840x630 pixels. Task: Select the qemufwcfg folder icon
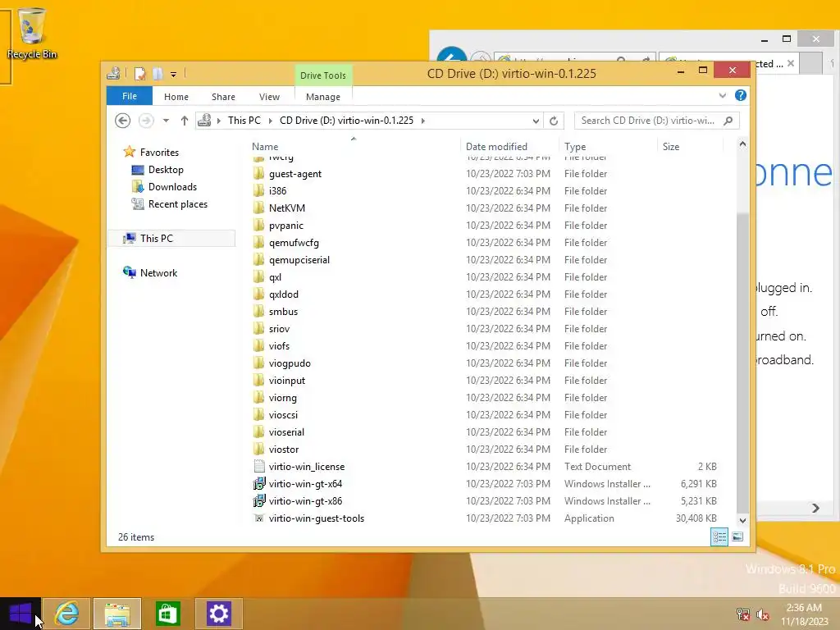(x=258, y=243)
